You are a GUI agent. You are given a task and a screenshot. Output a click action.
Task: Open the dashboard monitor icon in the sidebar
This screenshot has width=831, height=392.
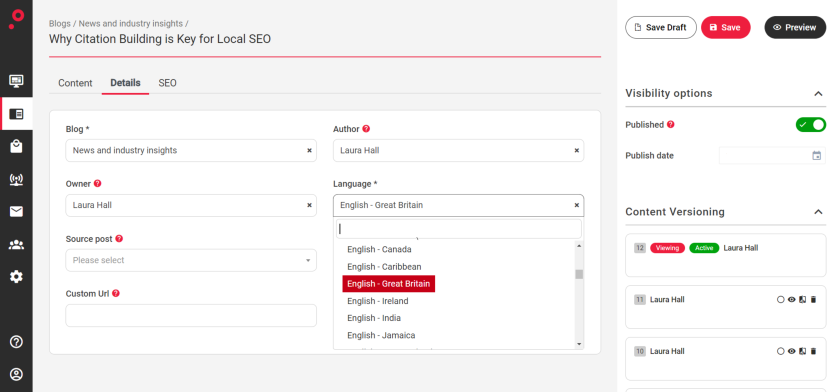coord(16,81)
